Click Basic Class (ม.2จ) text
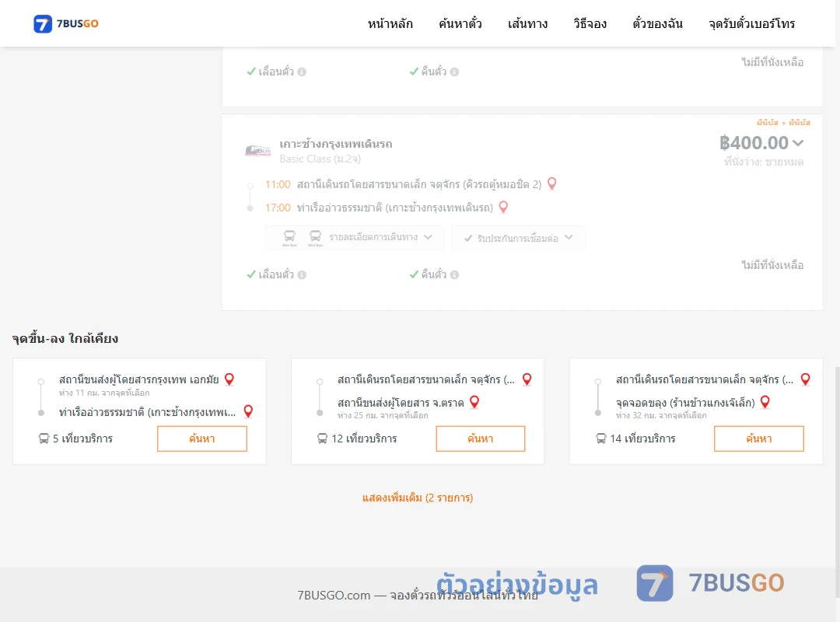The width and height of the screenshot is (840, 622). [x=320, y=159]
